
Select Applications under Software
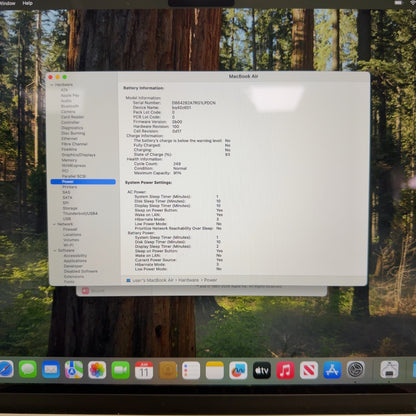click(x=75, y=261)
